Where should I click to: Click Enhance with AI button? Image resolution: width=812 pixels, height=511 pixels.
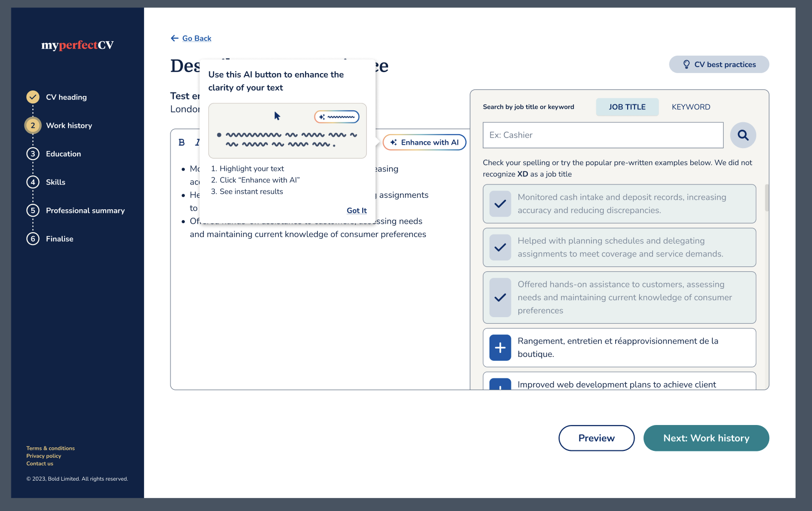pos(424,142)
